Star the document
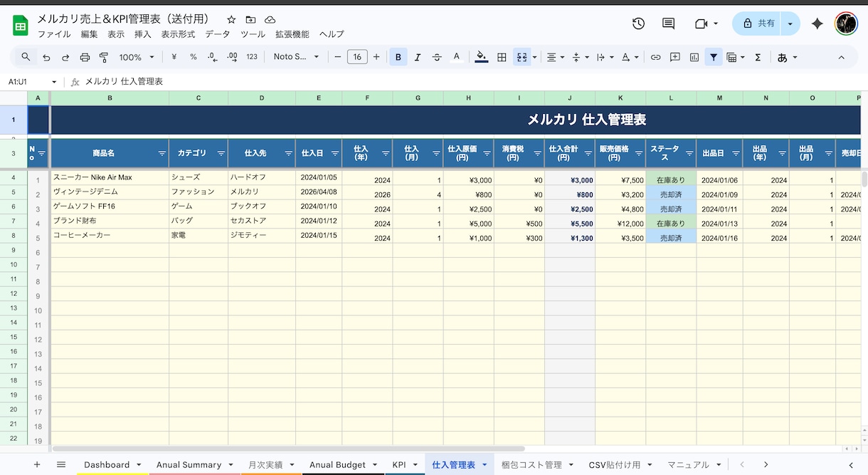Viewport: 868px width, 475px height. 231,20
